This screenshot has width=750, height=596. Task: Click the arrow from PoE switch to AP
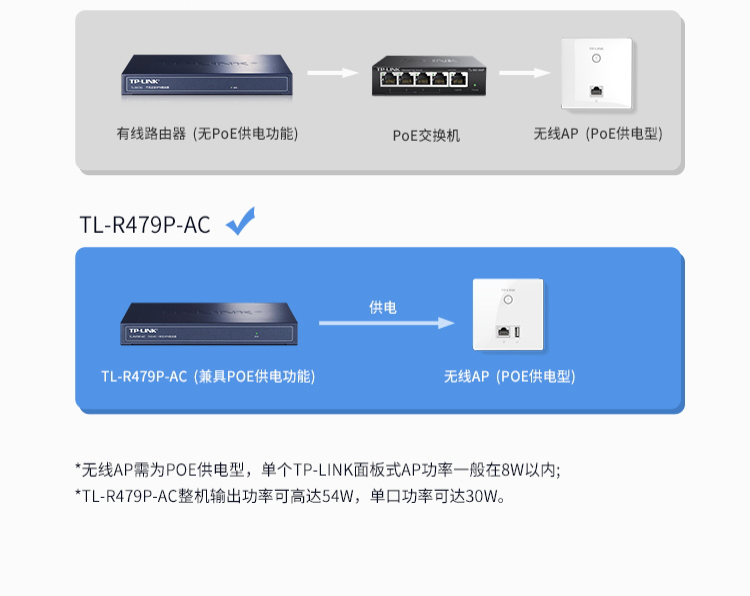tap(525, 73)
